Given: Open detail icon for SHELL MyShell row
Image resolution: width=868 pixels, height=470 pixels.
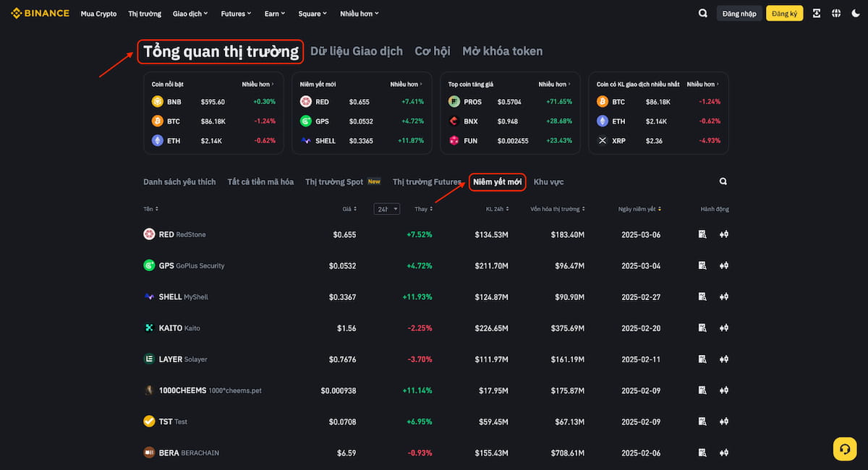Looking at the screenshot, I should 702,296.
